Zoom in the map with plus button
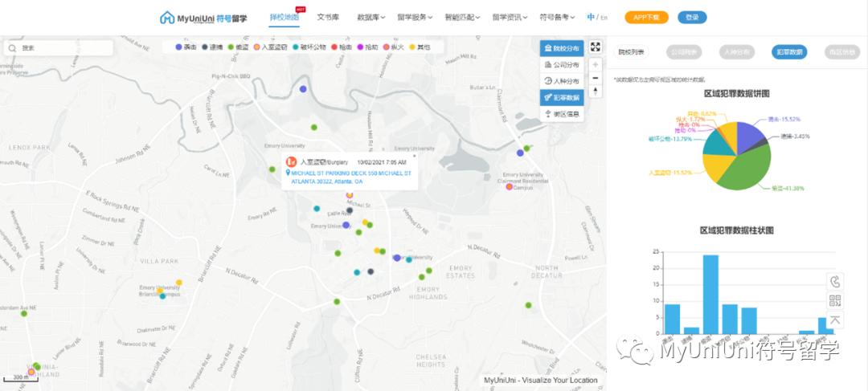This screenshot has width=868, height=391. click(x=595, y=65)
